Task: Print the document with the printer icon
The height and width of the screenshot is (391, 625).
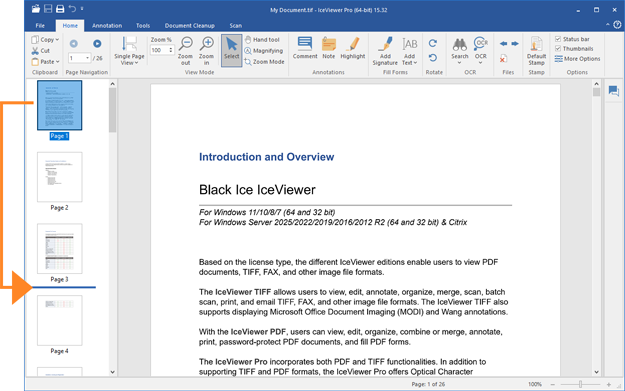Action: pyautogui.click(x=60, y=9)
